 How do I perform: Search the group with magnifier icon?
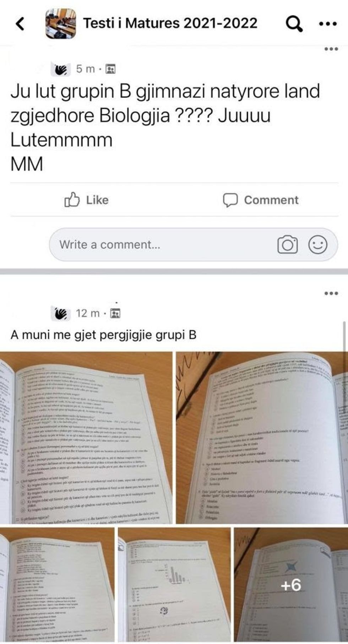click(294, 24)
